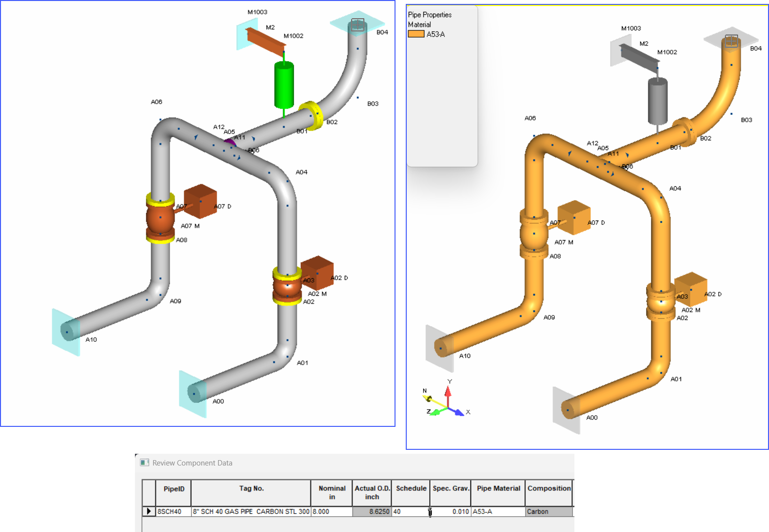Click node label A01 in the orange material view
This screenshot has height=532, width=769.
pos(676,379)
